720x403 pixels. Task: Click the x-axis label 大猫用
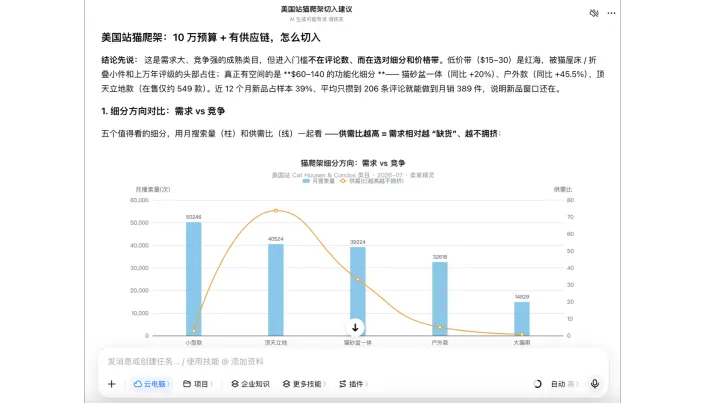point(522,342)
